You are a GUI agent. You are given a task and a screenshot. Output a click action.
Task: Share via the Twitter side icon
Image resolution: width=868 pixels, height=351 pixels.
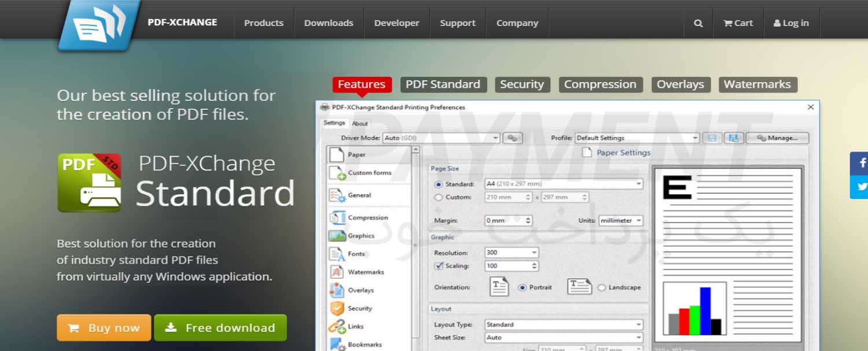point(860,187)
